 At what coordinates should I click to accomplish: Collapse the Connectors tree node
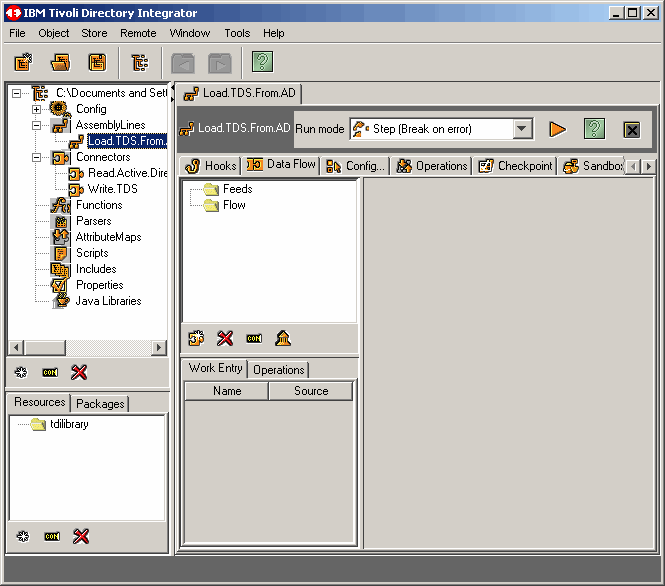click(37, 157)
